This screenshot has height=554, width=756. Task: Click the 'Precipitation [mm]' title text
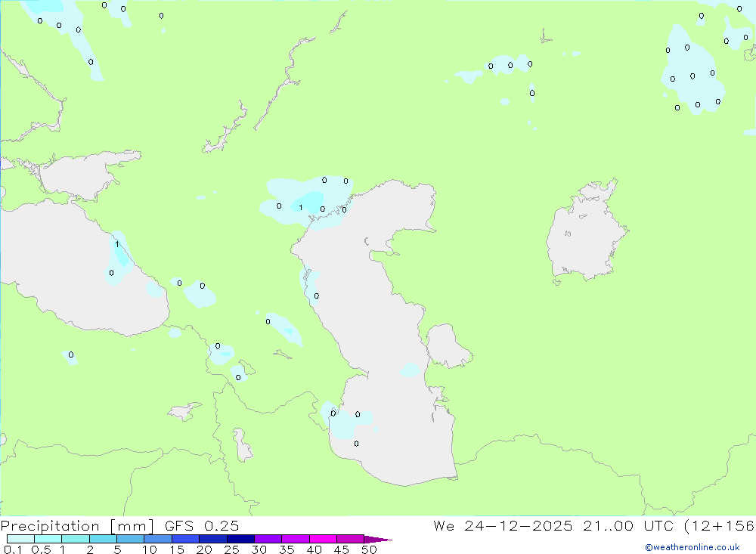pos(77,526)
